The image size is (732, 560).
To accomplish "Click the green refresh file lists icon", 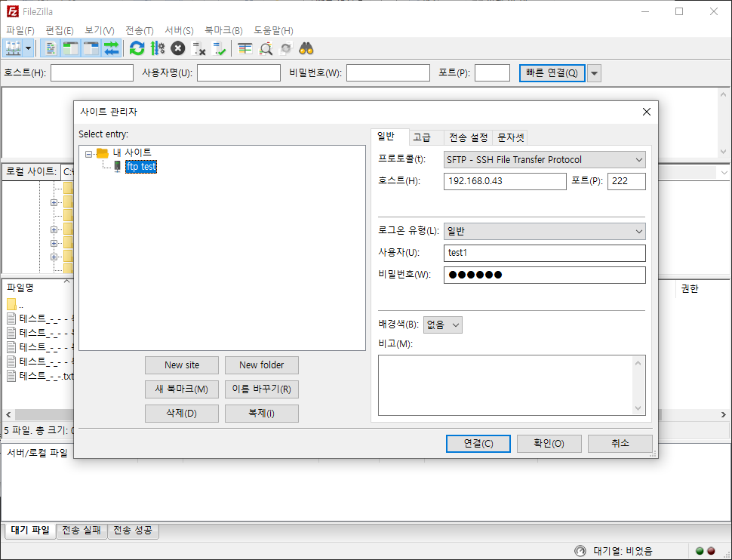I will point(137,48).
